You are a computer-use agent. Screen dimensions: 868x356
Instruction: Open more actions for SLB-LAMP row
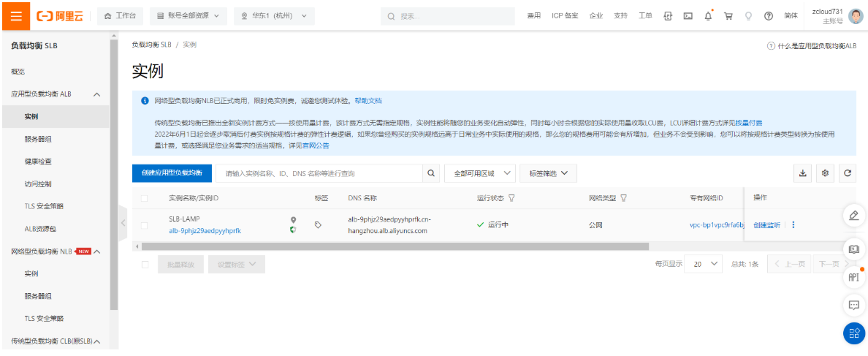(x=793, y=224)
